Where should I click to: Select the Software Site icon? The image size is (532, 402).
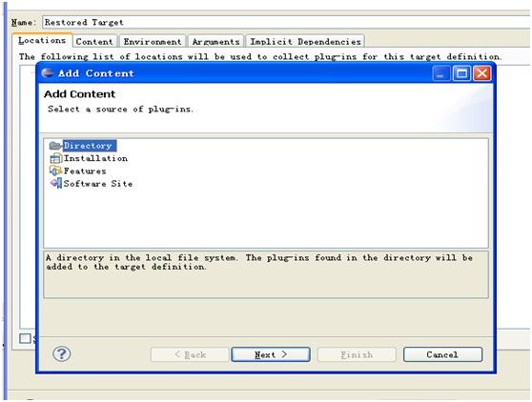coord(56,183)
